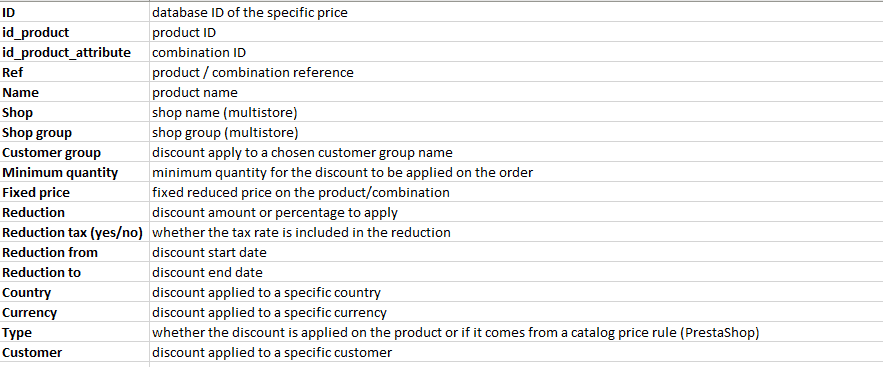Click the 'Reduction to' label cell
Image resolution: width=883 pixels, height=367 pixels.
tap(74, 272)
